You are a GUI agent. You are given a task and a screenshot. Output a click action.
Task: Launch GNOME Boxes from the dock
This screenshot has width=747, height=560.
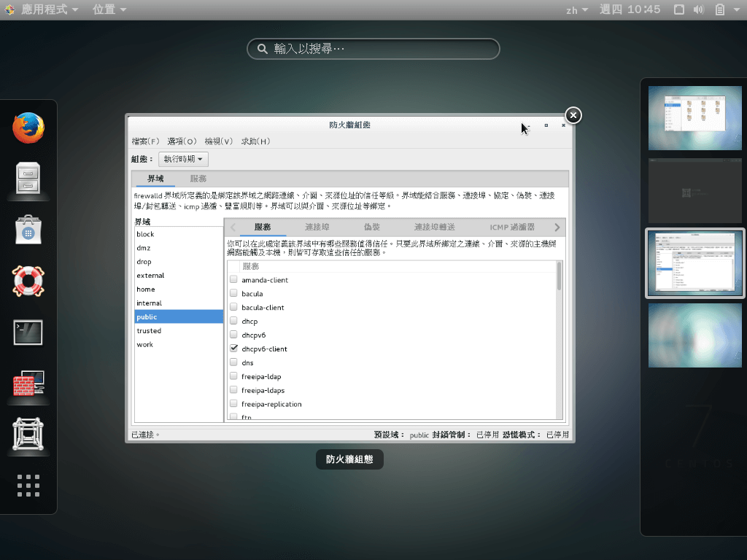pyautogui.click(x=29, y=435)
